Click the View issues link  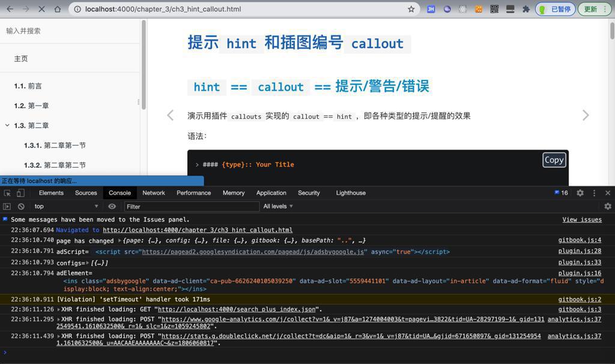[581, 220]
